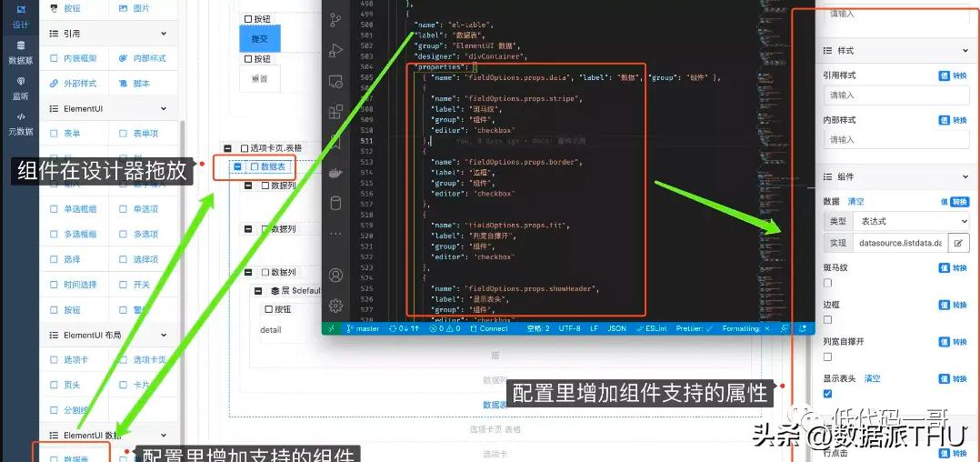Image resolution: width=980 pixels, height=462 pixels.
Task: Show more activity bar views (ellipsis)
Action: coord(335,234)
